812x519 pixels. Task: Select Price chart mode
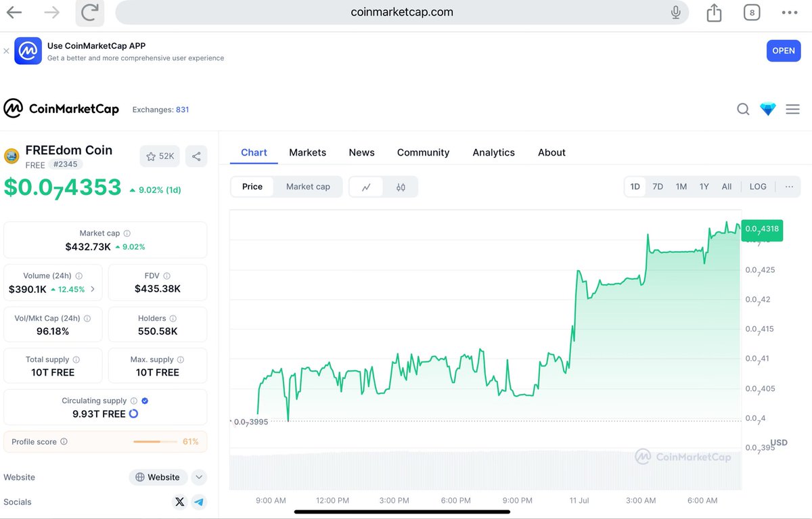point(252,187)
